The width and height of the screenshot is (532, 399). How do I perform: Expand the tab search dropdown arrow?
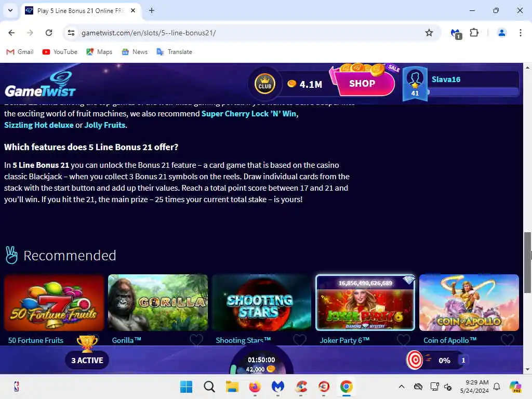point(10,10)
